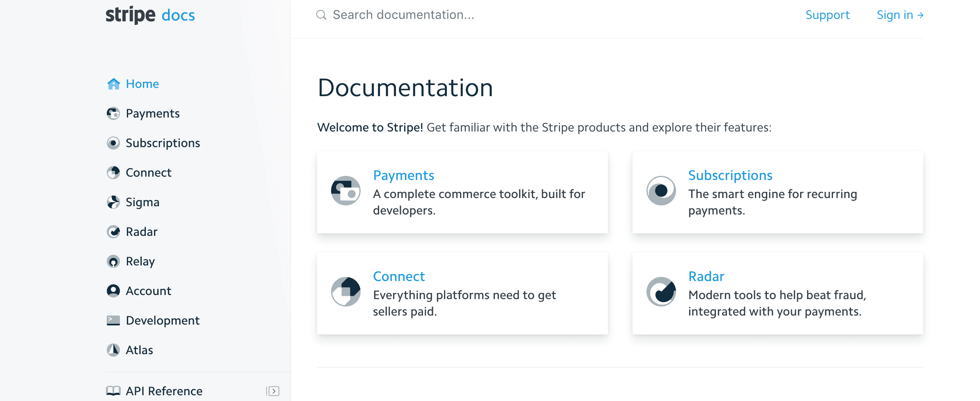The width and height of the screenshot is (980, 401).
Task: Open Sigma docs from the sidebar
Action: point(142,202)
